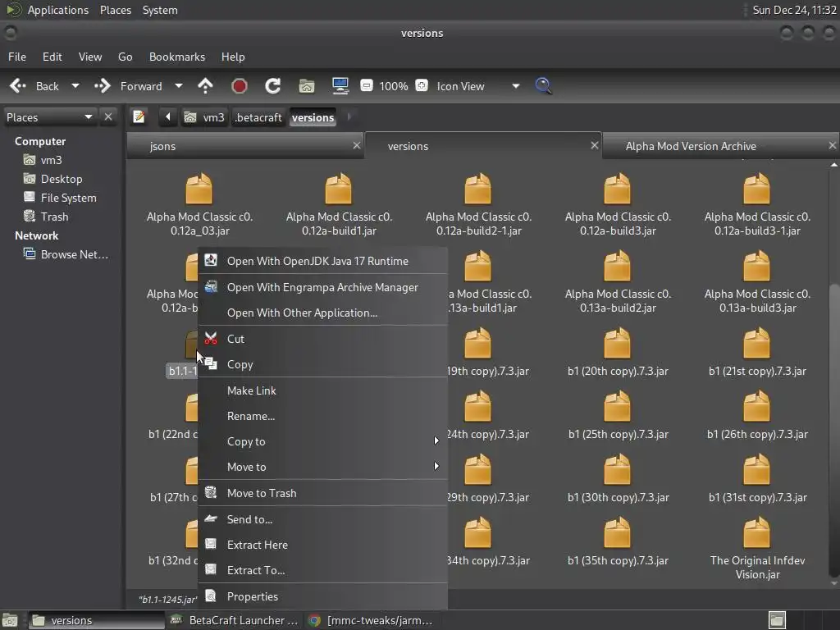Screen dimensions: 840x630
Task: Zoom out using the minus icon
Action: (x=367, y=86)
